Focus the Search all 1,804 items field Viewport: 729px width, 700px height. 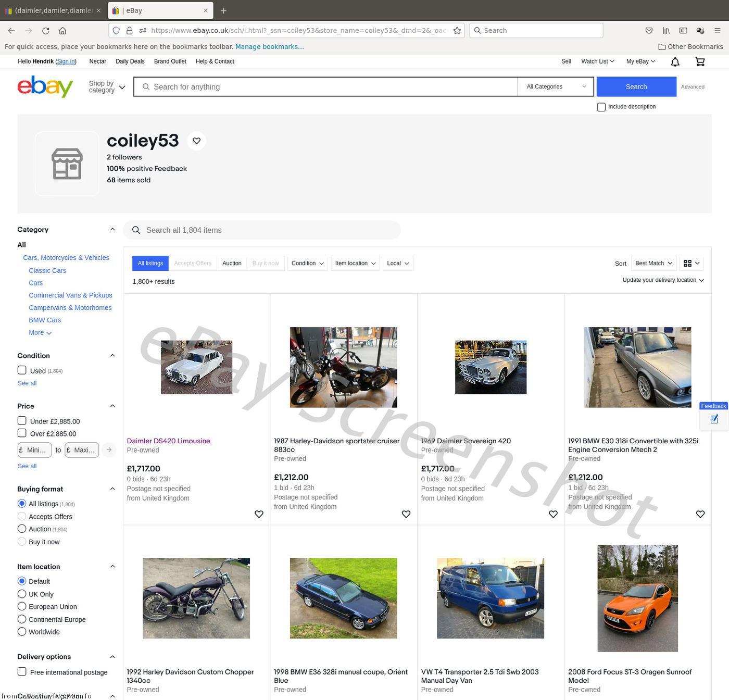262,230
